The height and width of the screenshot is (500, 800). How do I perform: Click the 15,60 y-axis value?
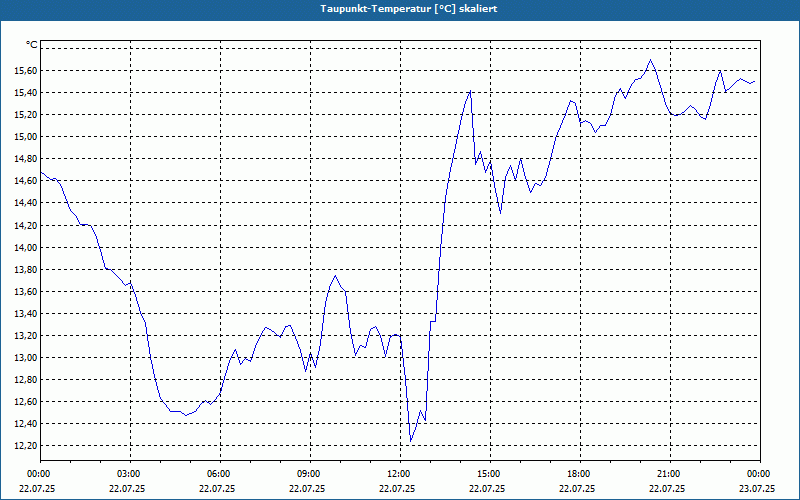[26, 70]
